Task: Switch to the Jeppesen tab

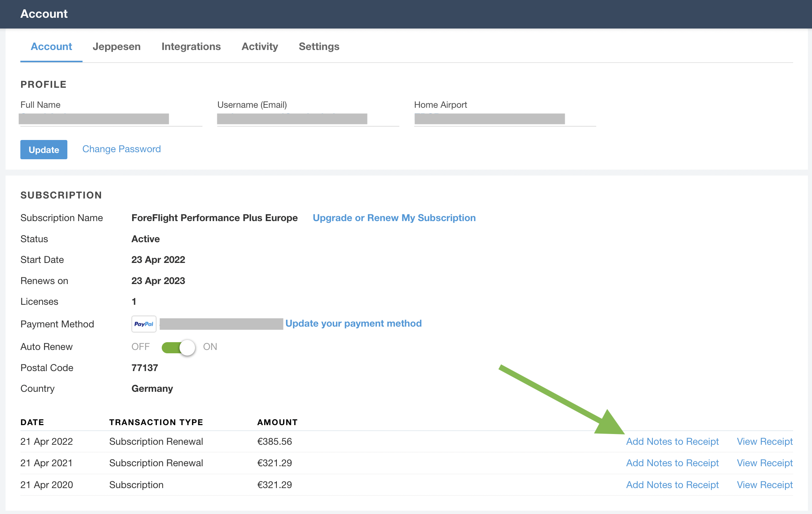Action: pos(117,47)
